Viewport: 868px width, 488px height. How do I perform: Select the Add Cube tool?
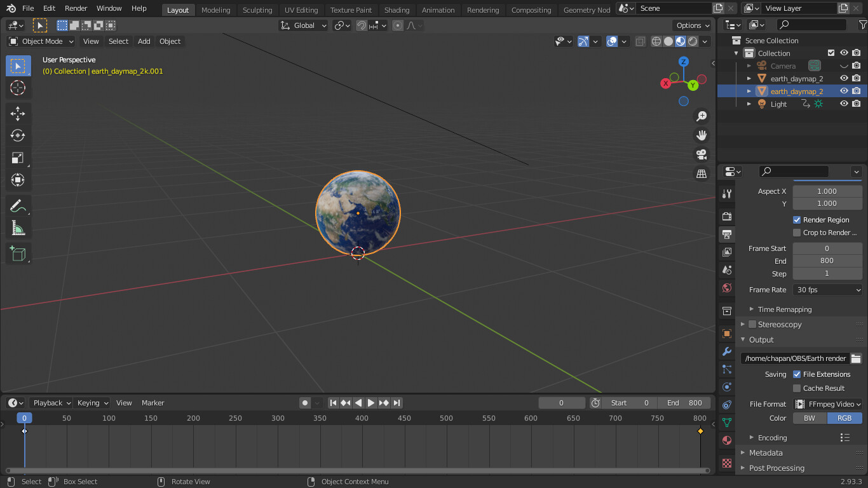(18, 254)
